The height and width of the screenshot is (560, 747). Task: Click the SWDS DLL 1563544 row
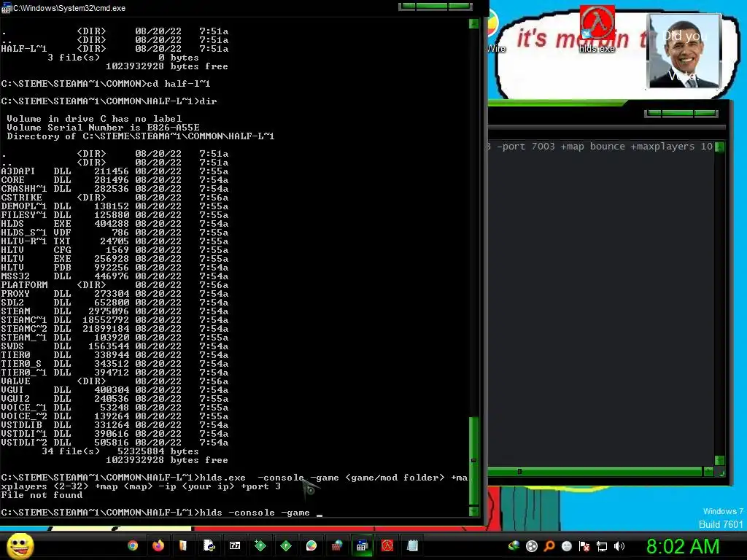[115, 346]
